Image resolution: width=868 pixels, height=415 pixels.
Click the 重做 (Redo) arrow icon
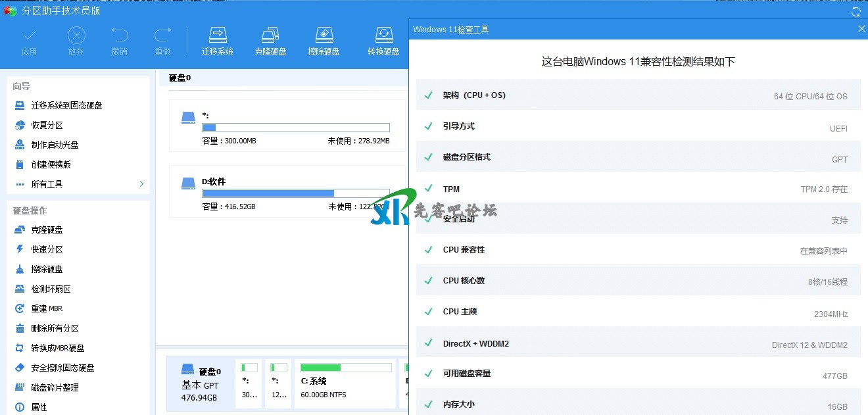(162, 35)
